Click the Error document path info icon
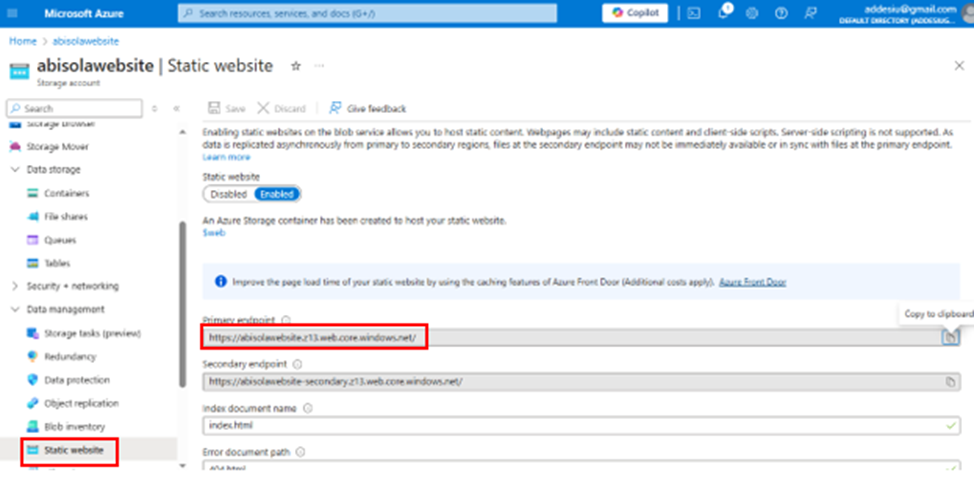 pos(301,452)
